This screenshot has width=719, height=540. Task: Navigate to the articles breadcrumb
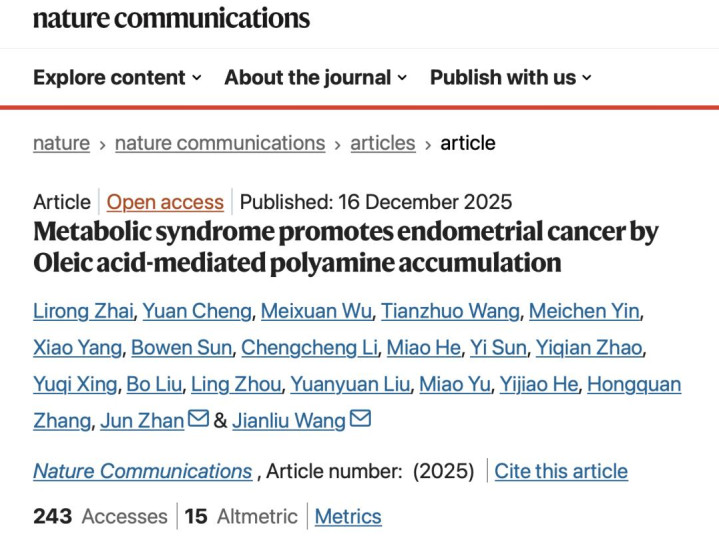pos(382,143)
